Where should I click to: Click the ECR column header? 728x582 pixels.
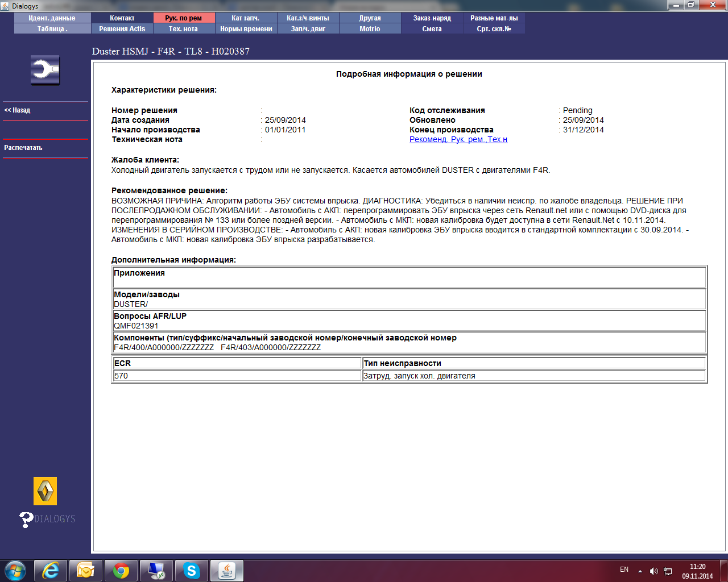pos(237,363)
